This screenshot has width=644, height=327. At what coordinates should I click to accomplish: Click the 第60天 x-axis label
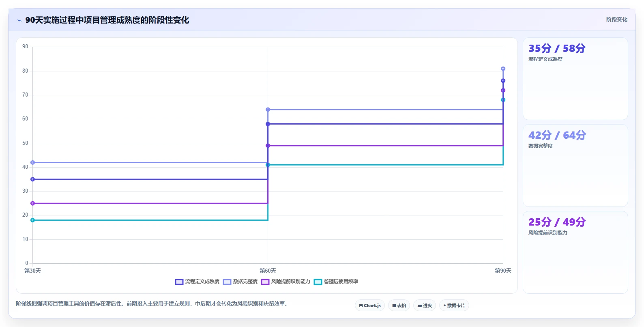point(268,271)
